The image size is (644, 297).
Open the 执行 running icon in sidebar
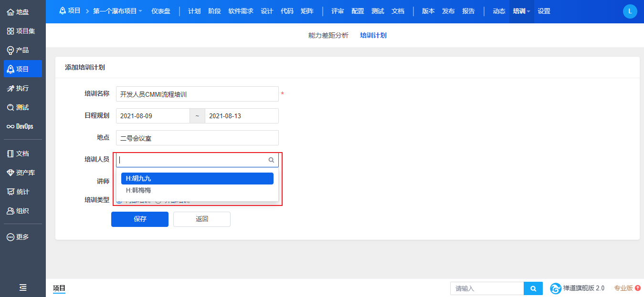click(10, 88)
